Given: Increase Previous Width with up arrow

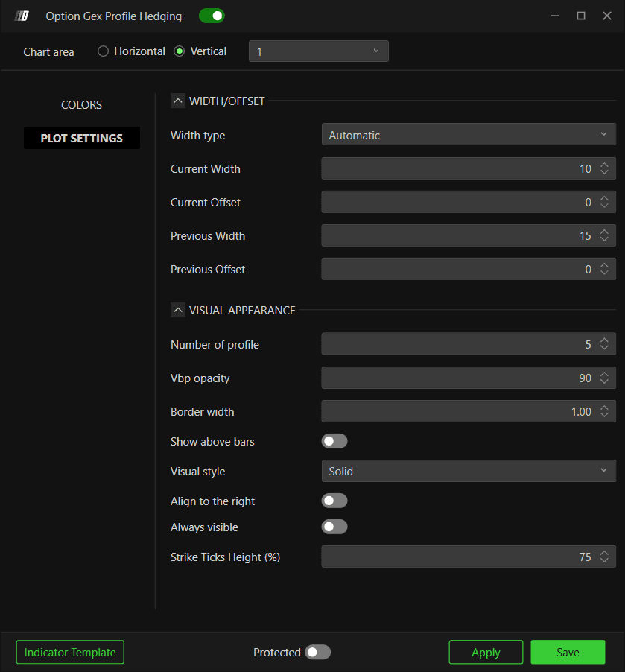Looking at the screenshot, I should coord(604,232).
